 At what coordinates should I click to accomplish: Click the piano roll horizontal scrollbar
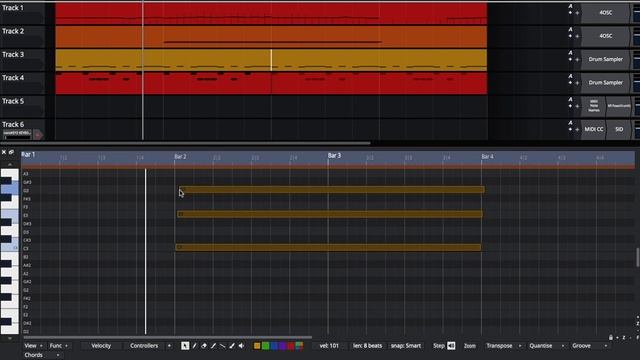click(x=167, y=338)
